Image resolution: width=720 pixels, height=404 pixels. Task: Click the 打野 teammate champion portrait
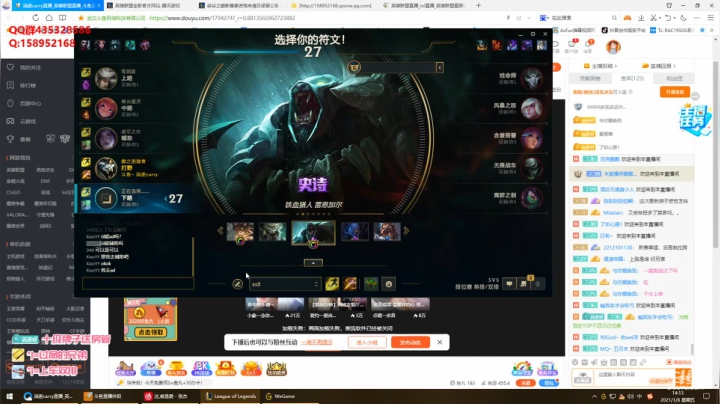coord(106,168)
